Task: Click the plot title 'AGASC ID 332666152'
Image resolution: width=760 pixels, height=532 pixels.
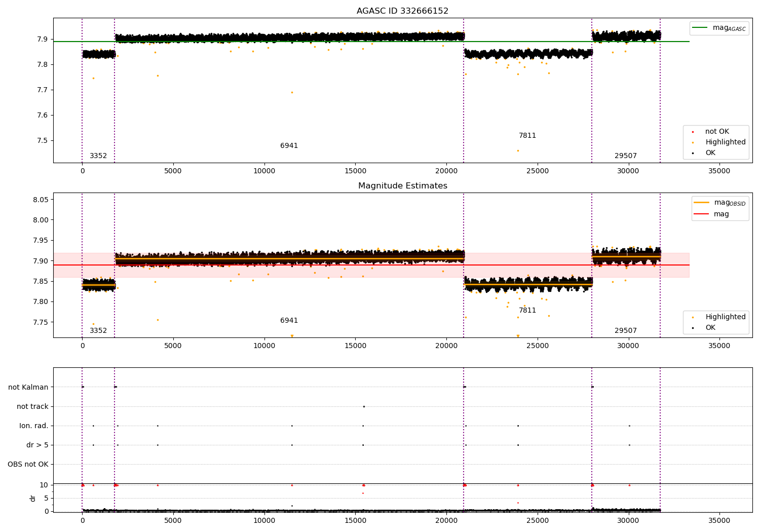Action: [x=402, y=11]
